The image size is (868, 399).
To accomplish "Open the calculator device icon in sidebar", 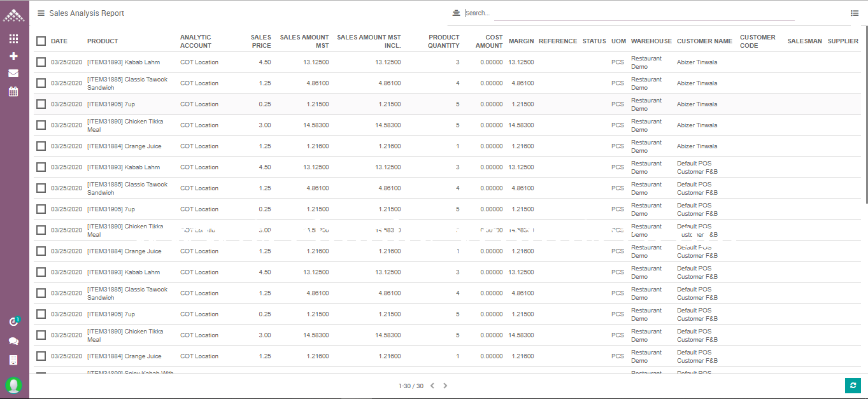I will coord(13,360).
